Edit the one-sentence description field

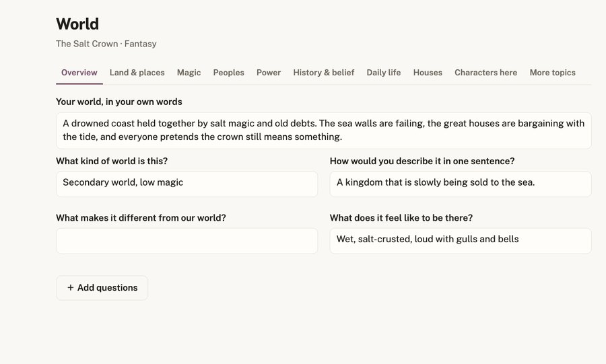coord(461,184)
